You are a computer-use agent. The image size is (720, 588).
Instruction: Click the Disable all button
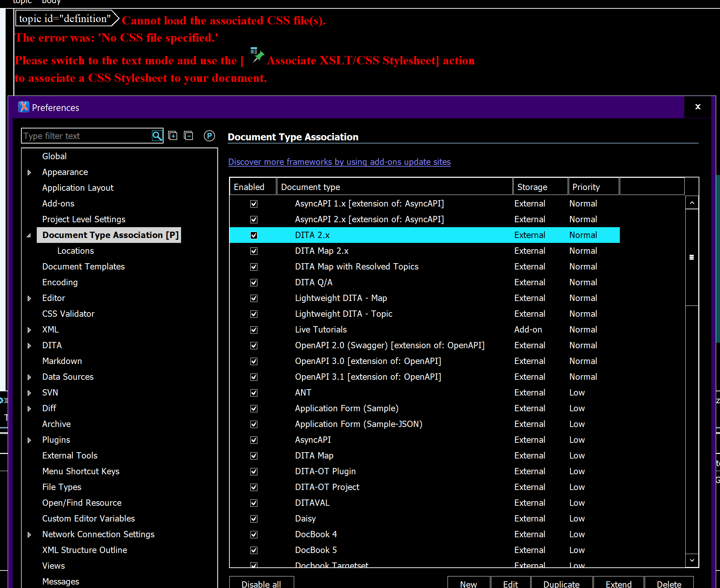click(x=261, y=583)
